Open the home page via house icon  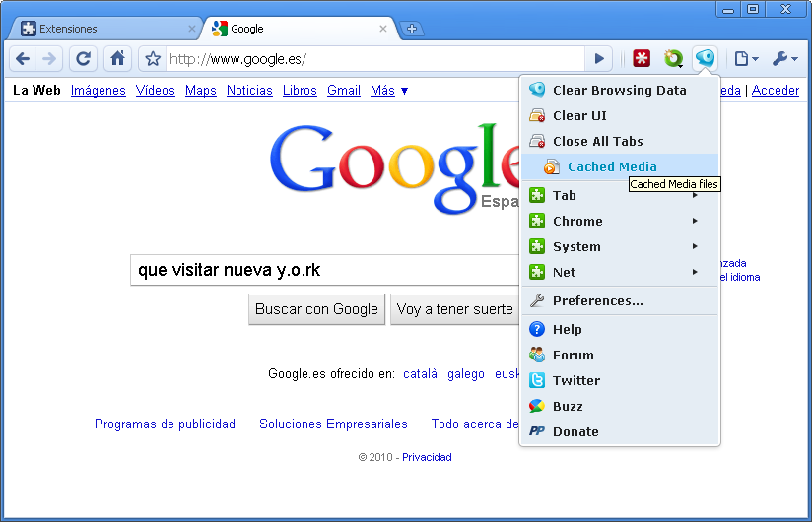pyautogui.click(x=117, y=59)
